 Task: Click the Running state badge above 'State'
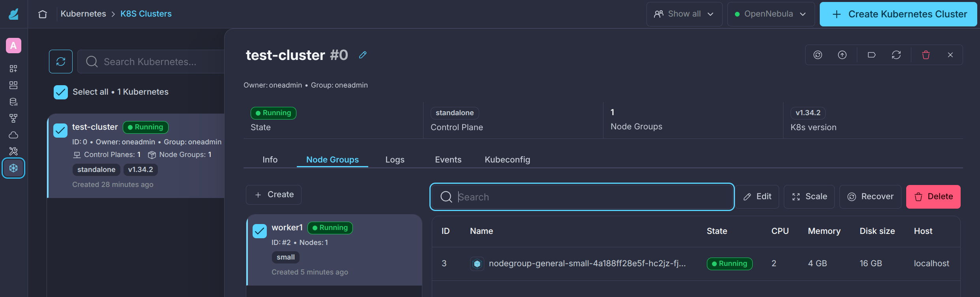point(274,113)
